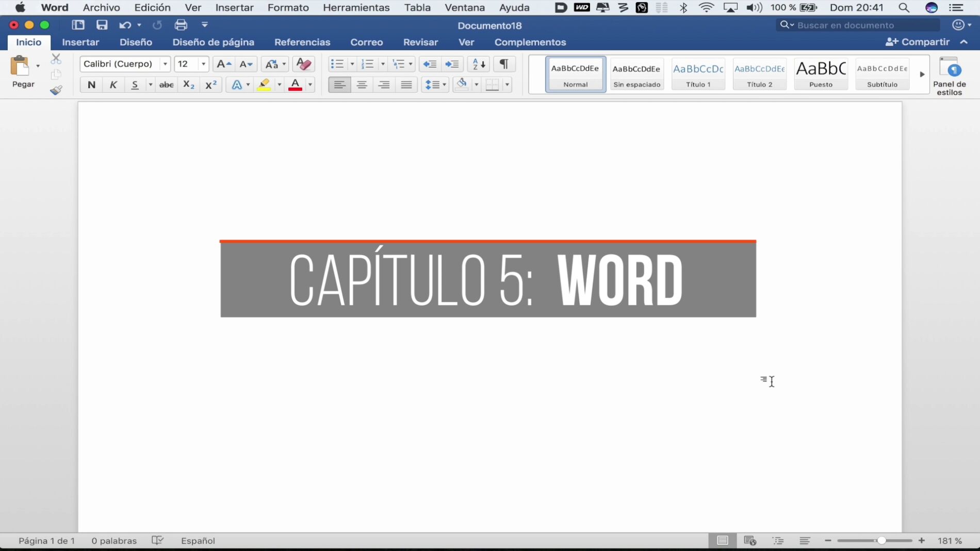Toggle italic with the K button
Viewport: 980px width, 551px height.
[x=113, y=85]
